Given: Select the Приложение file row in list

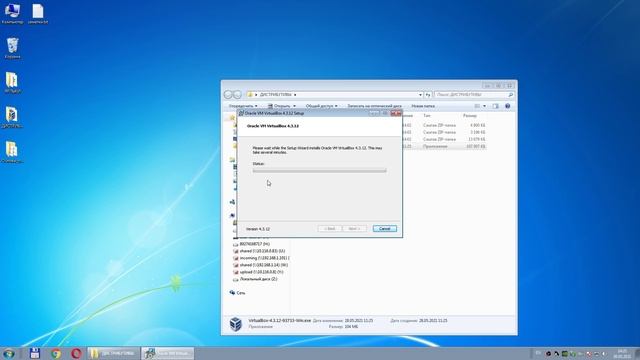Looking at the screenshot, I should pyautogui.click(x=444, y=146).
